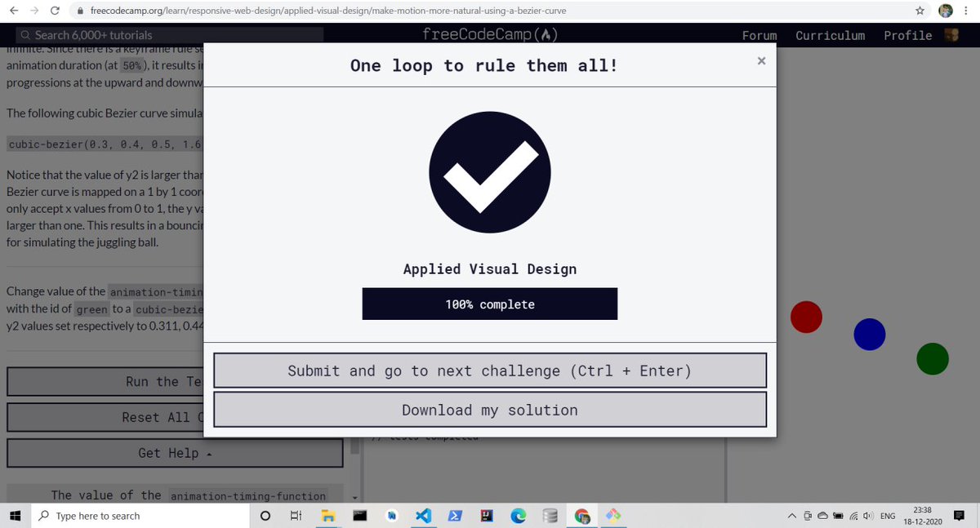Click the Action Center speech bubble icon

[x=958, y=516]
